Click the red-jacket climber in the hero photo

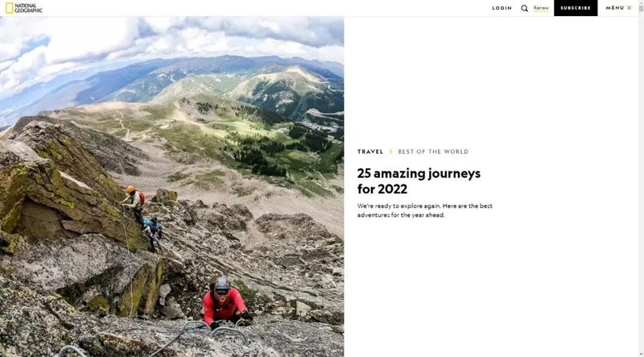click(x=225, y=303)
